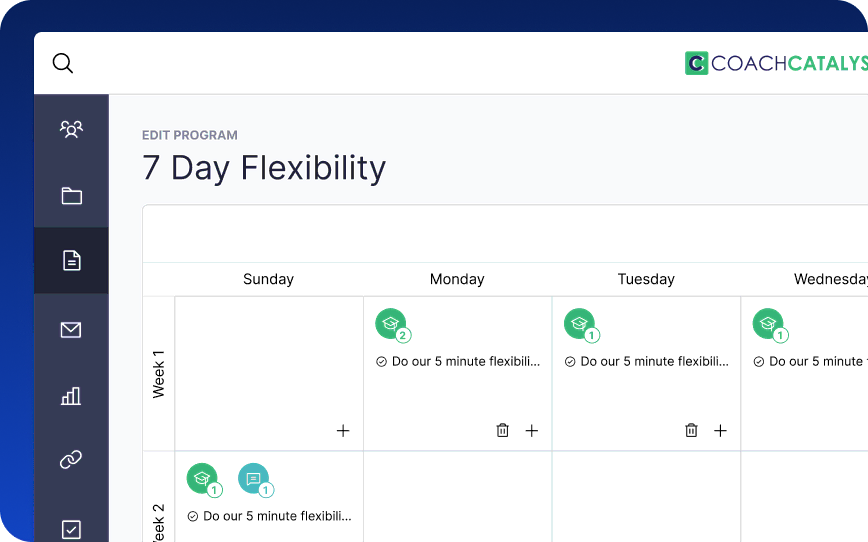The width and height of the screenshot is (868, 542).
Task: Add an item to Monday Week 1
Action: coord(532,431)
